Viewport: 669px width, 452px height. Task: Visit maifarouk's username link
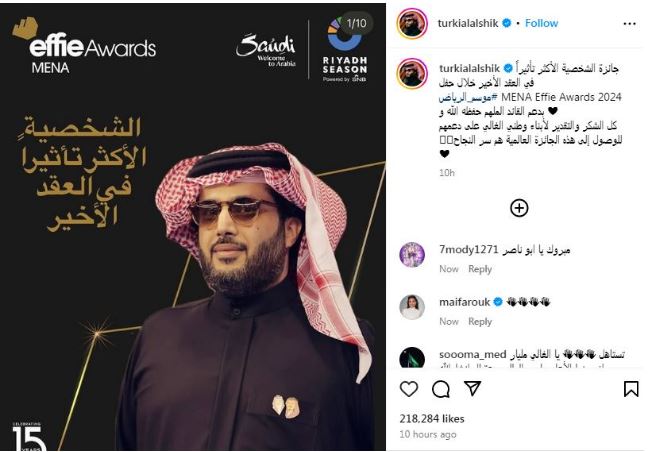[465, 302]
